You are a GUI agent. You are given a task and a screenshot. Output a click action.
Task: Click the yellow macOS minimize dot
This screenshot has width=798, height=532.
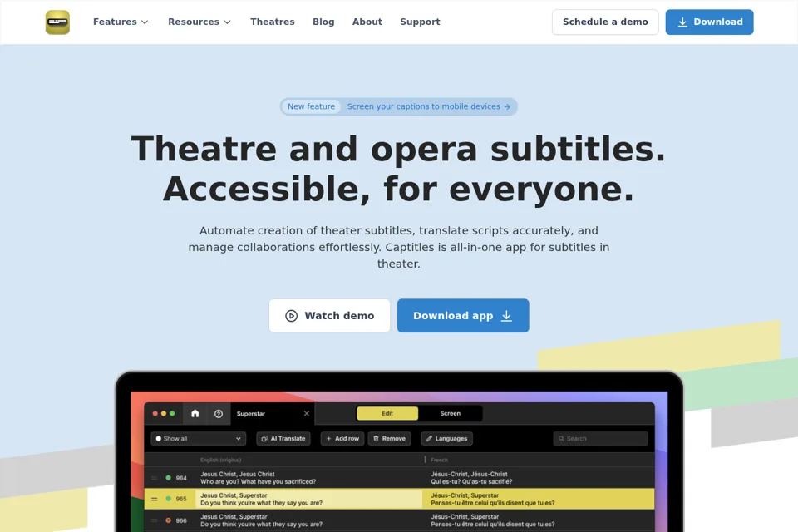point(164,413)
